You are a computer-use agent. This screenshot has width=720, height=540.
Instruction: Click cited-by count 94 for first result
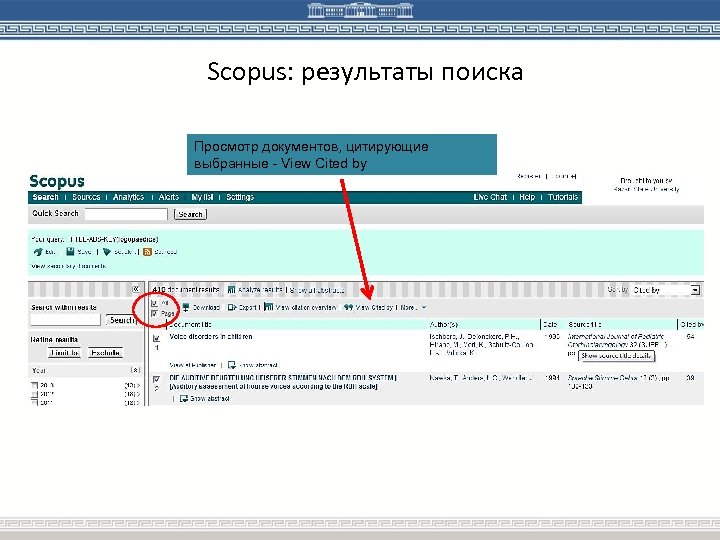(x=690, y=337)
